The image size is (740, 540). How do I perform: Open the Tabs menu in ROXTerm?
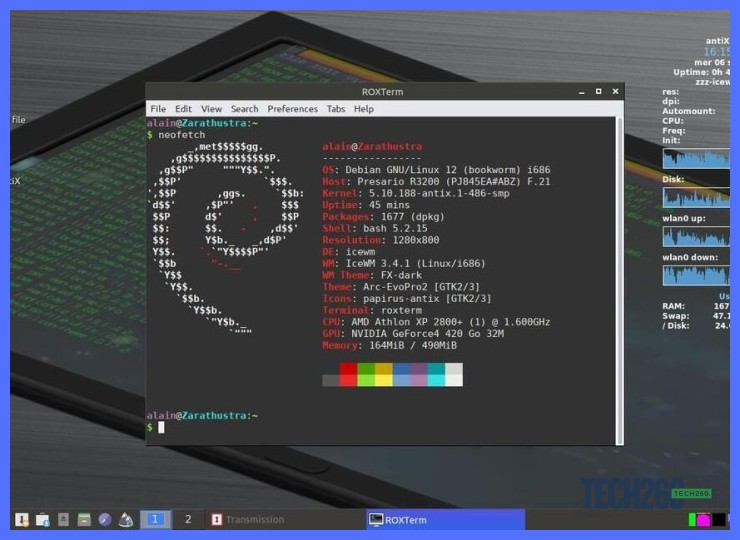pos(336,109)
